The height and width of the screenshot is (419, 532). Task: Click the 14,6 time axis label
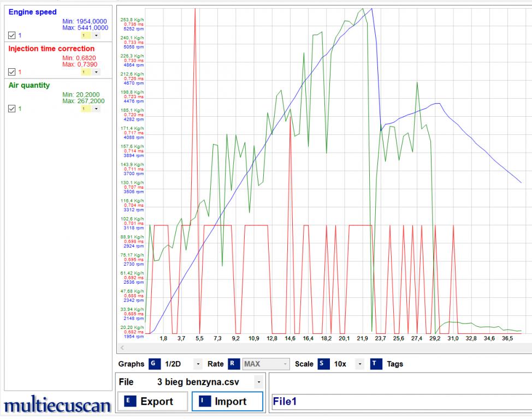(290, 338)
